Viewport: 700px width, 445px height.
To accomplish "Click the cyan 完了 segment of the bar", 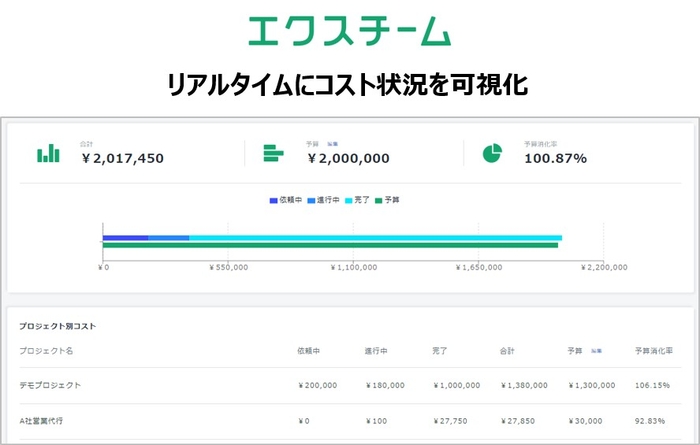I will coord(375,238).
